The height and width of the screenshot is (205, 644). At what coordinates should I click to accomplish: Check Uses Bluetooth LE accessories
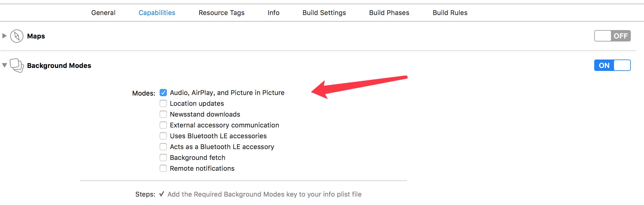163,136
